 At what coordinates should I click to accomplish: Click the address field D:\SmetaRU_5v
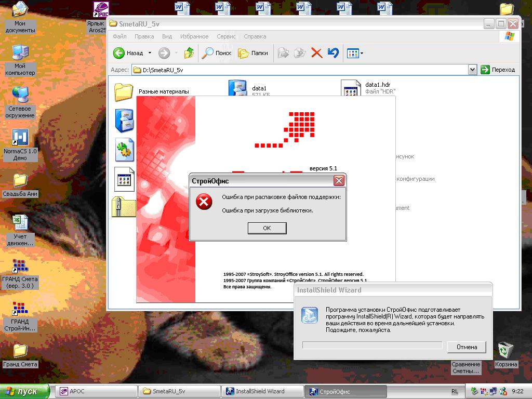[x=300, y=70]
